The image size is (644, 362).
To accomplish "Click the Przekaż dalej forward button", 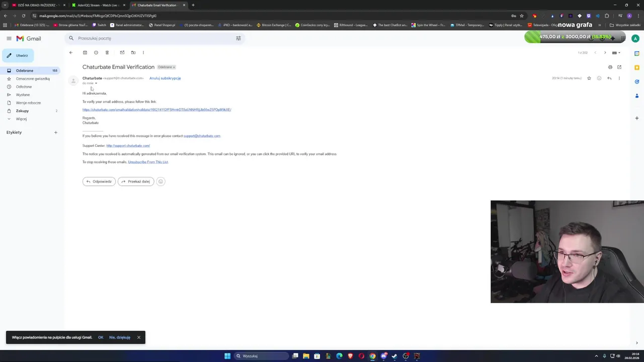I will [136, 182].
